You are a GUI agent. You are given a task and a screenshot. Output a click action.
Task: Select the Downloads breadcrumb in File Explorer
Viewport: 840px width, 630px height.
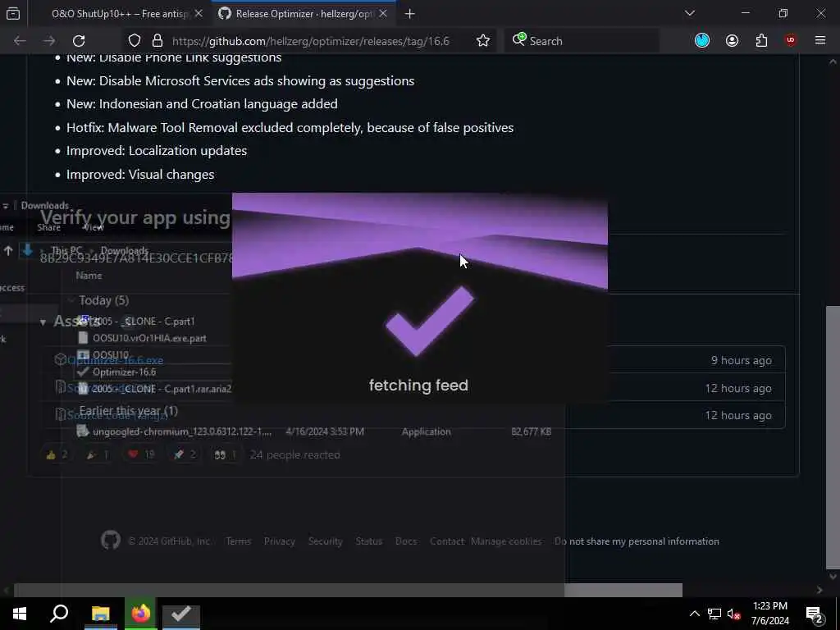(125, 250)
